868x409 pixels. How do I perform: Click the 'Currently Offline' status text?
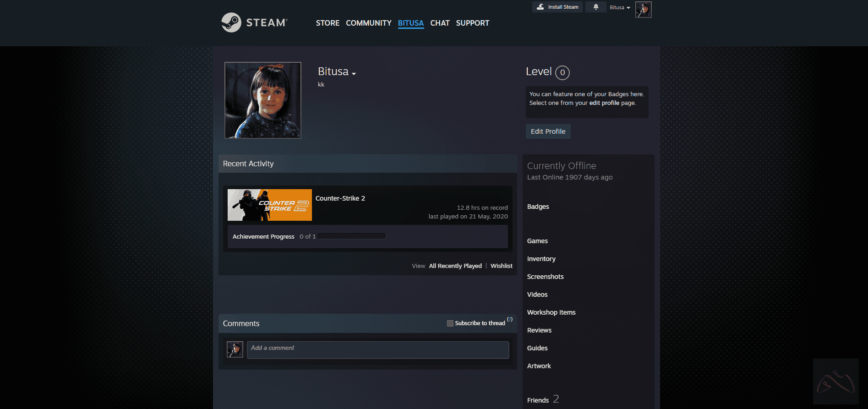pyautogui.click(x=562, y=166)
